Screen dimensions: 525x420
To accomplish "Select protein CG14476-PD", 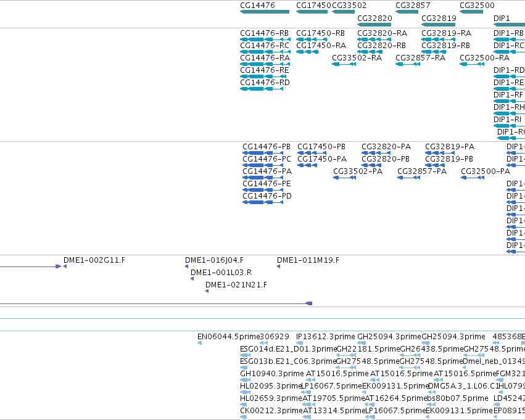I will [263, 202].
